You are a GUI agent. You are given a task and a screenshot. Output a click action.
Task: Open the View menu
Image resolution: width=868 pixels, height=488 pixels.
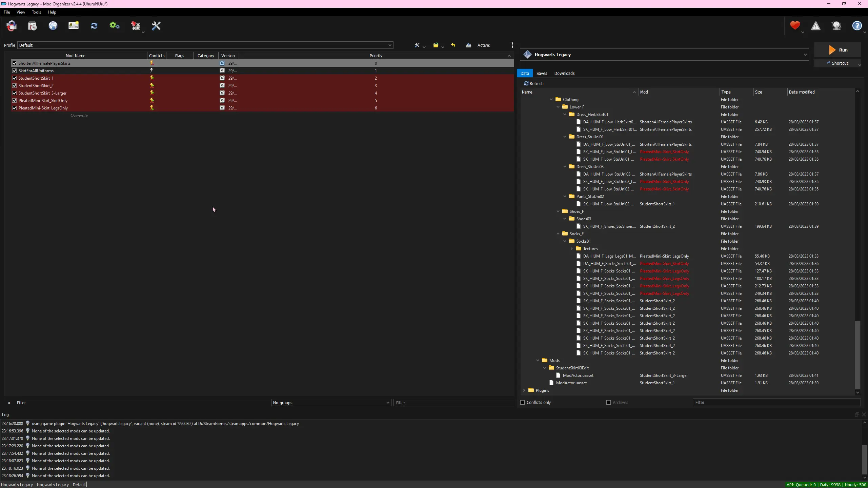(21, 12)
